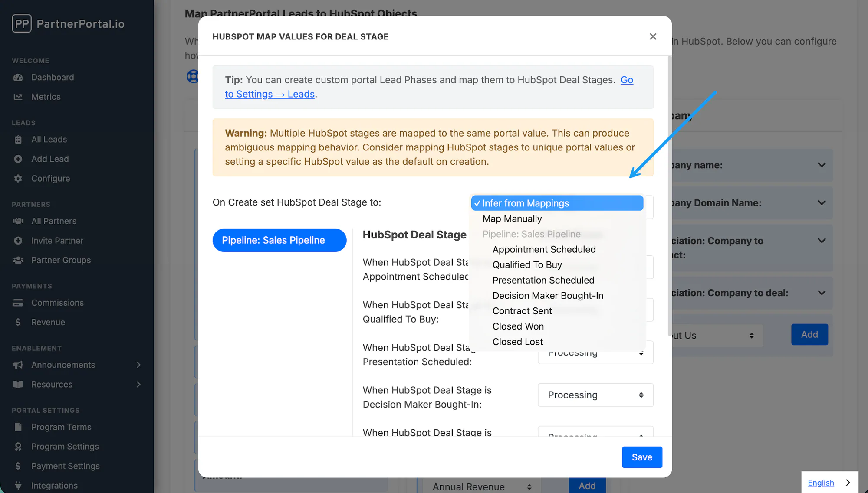Click the Program Terms document icon

click(x=18, y=427)
